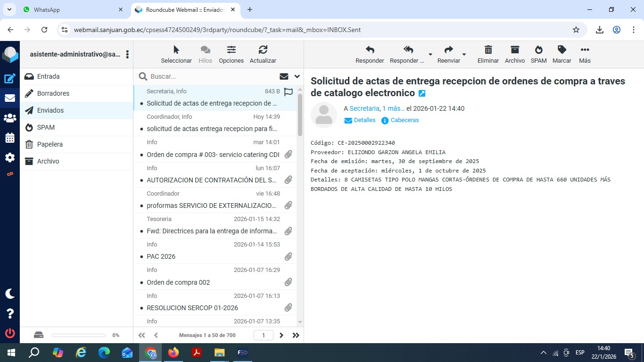Viewport: 644px width, 362px height.
Task: Open the compose message icon in sidebar
Action: coord(10,79)
